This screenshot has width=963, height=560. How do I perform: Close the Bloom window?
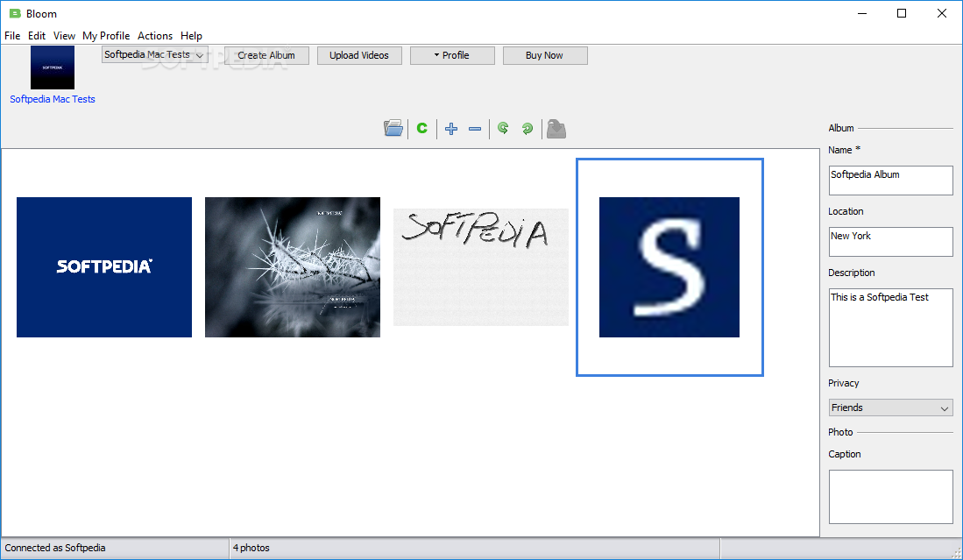point(941,13)
